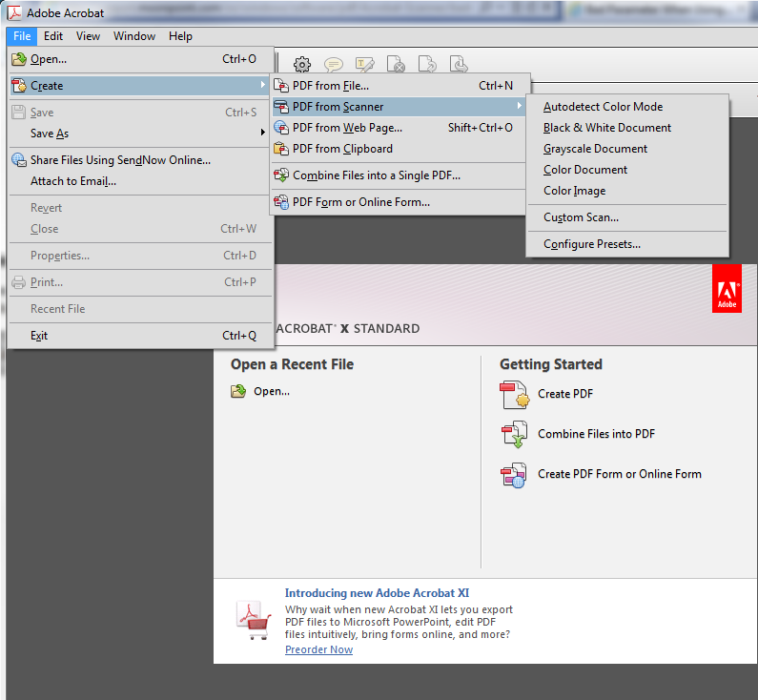Choose Grayscale Document
The height and width of the screenshot is (700, 758).
pos(627,149)
